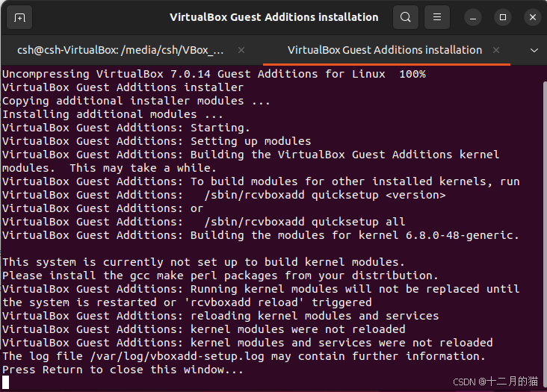Maximize the terminal window

503,17
